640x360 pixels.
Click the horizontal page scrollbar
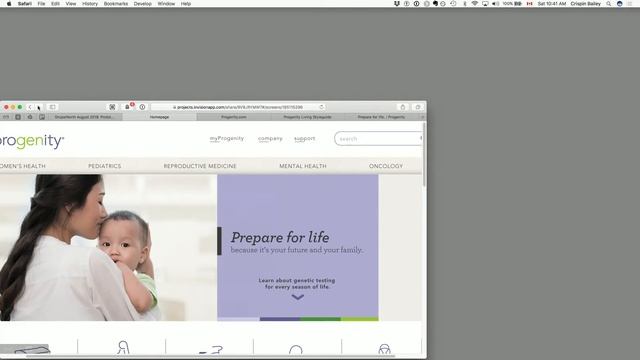(211, 356)
